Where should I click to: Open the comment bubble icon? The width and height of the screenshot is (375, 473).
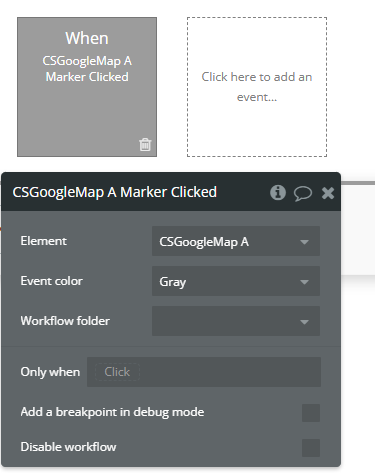[x=303, y=193]
